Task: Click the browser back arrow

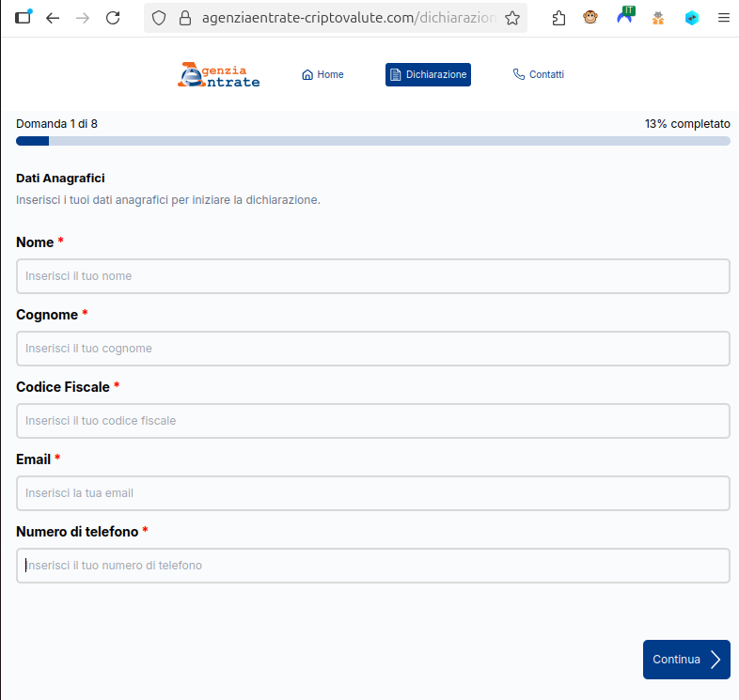Action: [x=53, y=18]
